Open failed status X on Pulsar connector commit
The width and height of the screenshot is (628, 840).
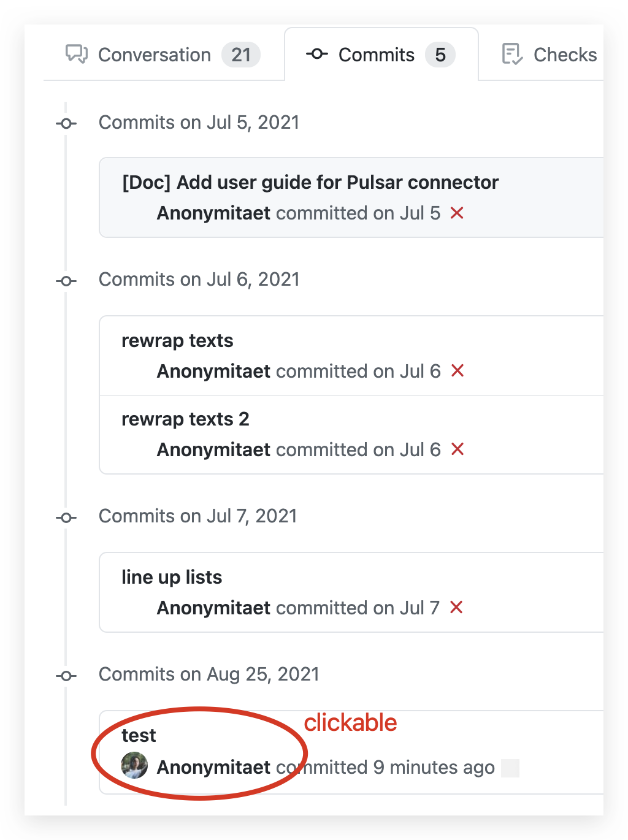457,213
